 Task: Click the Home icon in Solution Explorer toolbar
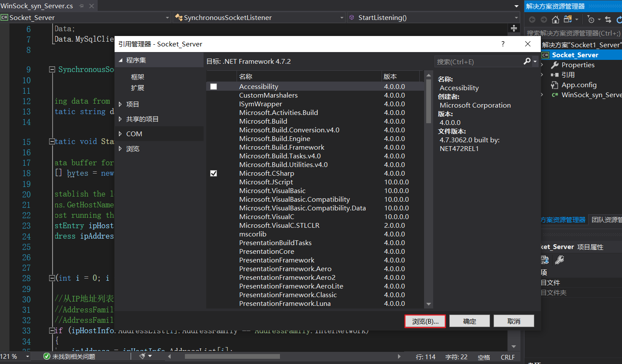click(x=556, y=20)
